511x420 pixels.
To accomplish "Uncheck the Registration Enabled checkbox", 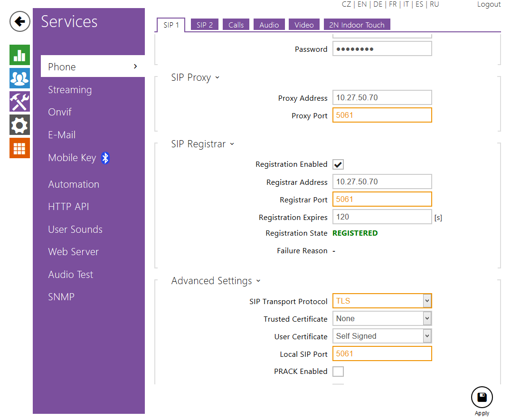I will click(x=338, y=164).
